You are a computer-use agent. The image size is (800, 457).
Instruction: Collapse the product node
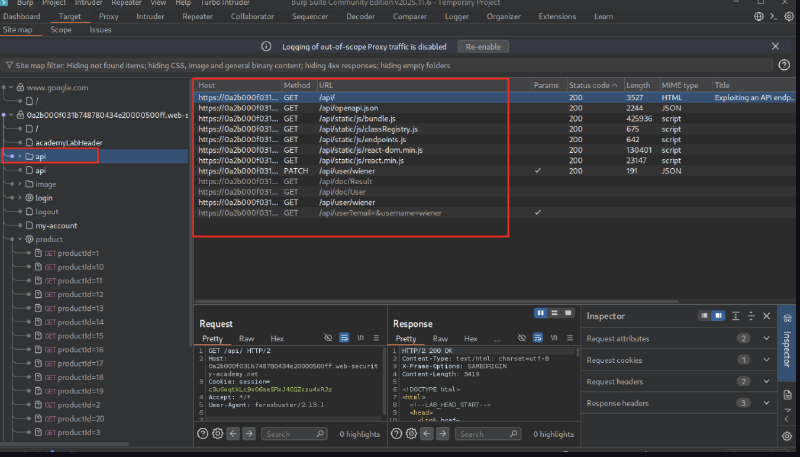click(x=20, y=239)
